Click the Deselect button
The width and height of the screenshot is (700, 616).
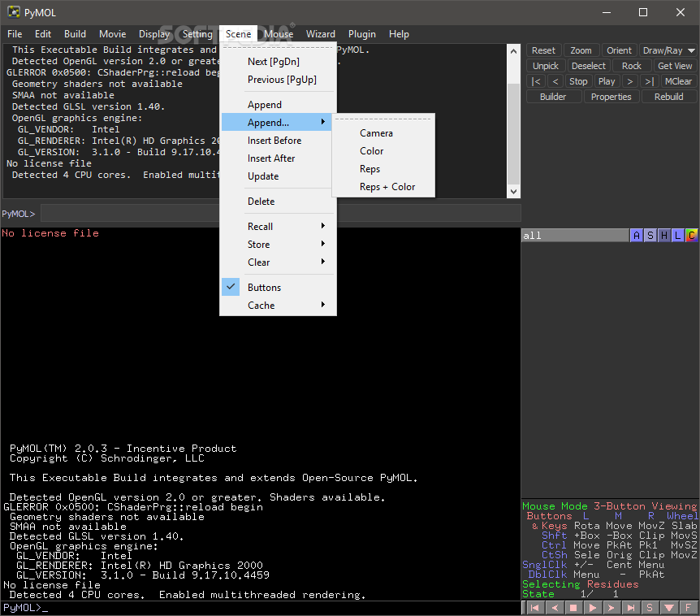(589, 66)
